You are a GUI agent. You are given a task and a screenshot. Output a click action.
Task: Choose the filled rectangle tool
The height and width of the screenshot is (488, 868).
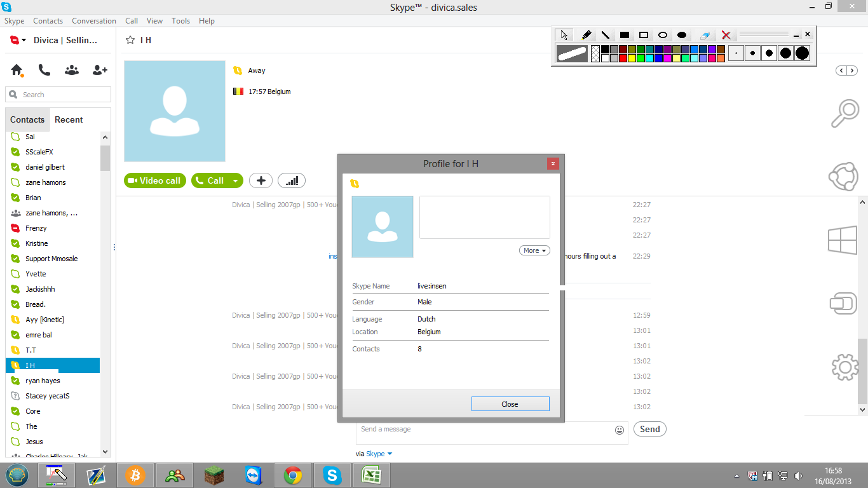pyautogui.click(x=625, y=35)
